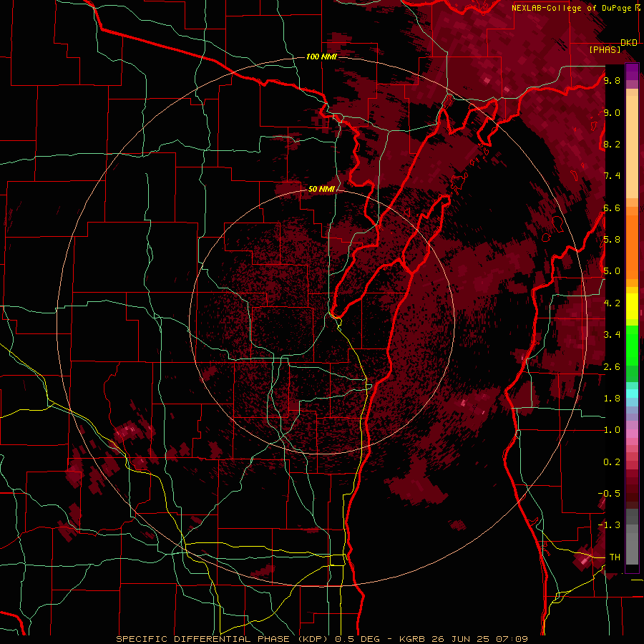Viewport: 644px width, 644px height.
Task: Pick the 1.0 legend value
Action: [612, 430]
